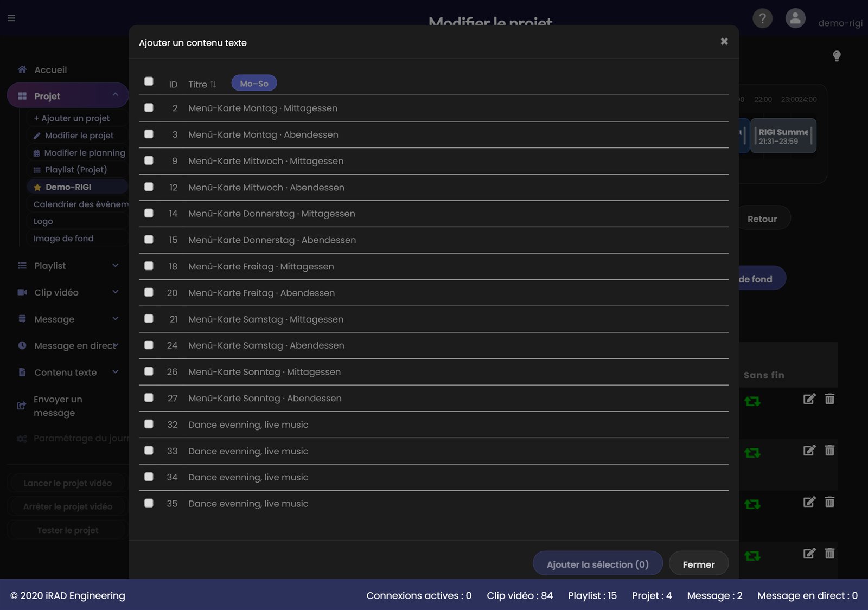Click the first row's edit pencil icon

(x=809, y=399)
